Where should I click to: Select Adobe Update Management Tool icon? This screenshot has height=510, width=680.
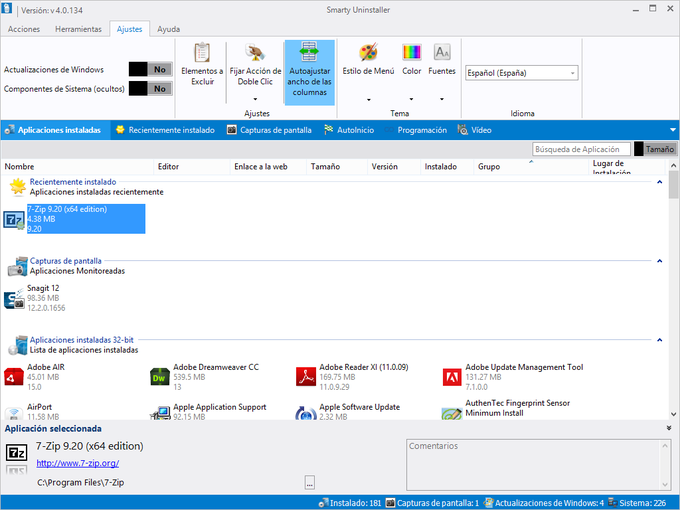click(452, 377)
